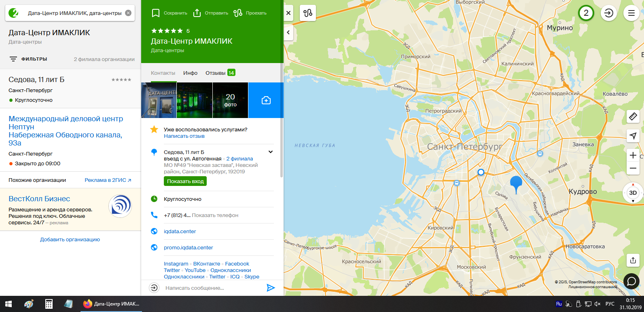Click the add photo camera icon
644x312 pixels.
coord(266,100)
